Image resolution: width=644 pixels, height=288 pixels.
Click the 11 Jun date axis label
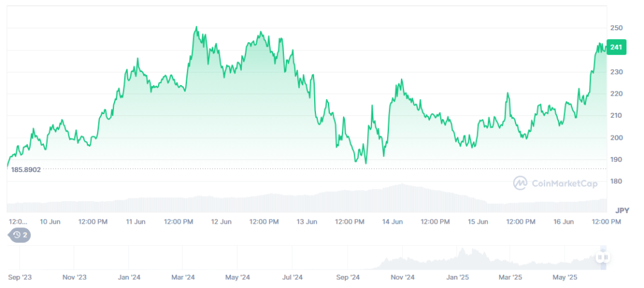[x=135, y=222]
